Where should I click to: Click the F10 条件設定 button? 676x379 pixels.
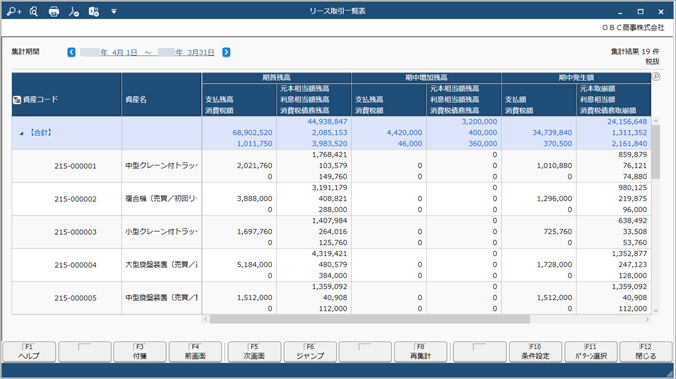535,352
